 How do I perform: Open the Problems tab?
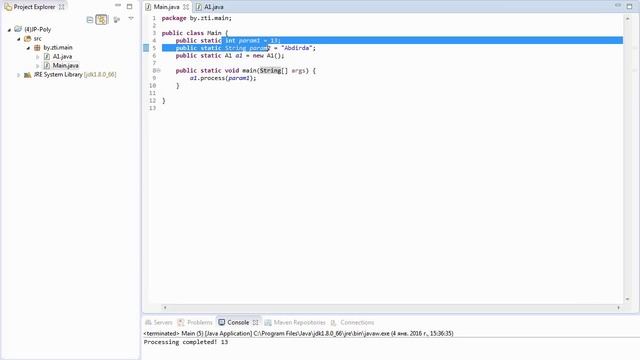(x=196, y=322)
